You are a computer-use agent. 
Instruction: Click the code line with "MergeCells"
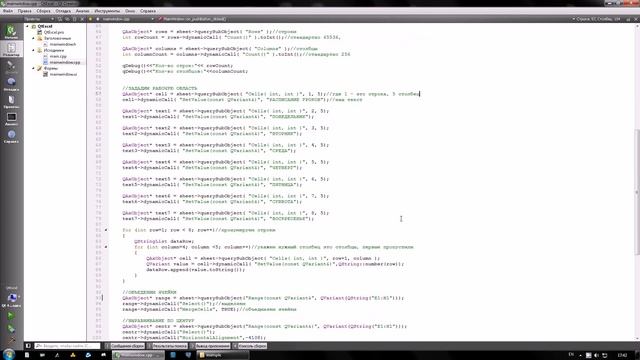point(209,309)
